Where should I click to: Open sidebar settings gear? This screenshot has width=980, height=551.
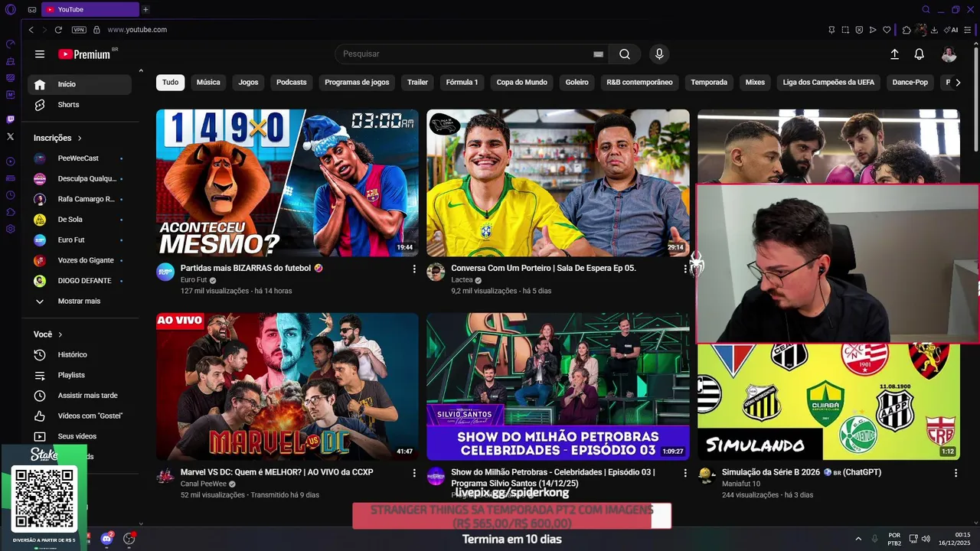(x=10, y=229)
